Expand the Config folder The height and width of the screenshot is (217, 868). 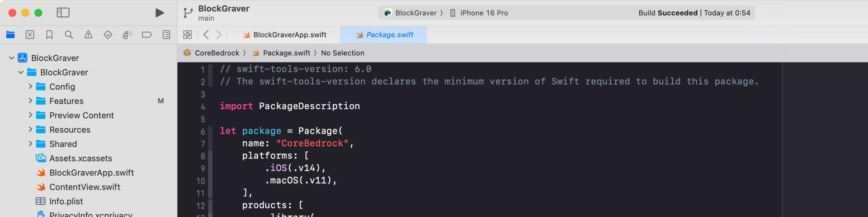[x=30, y=86]
